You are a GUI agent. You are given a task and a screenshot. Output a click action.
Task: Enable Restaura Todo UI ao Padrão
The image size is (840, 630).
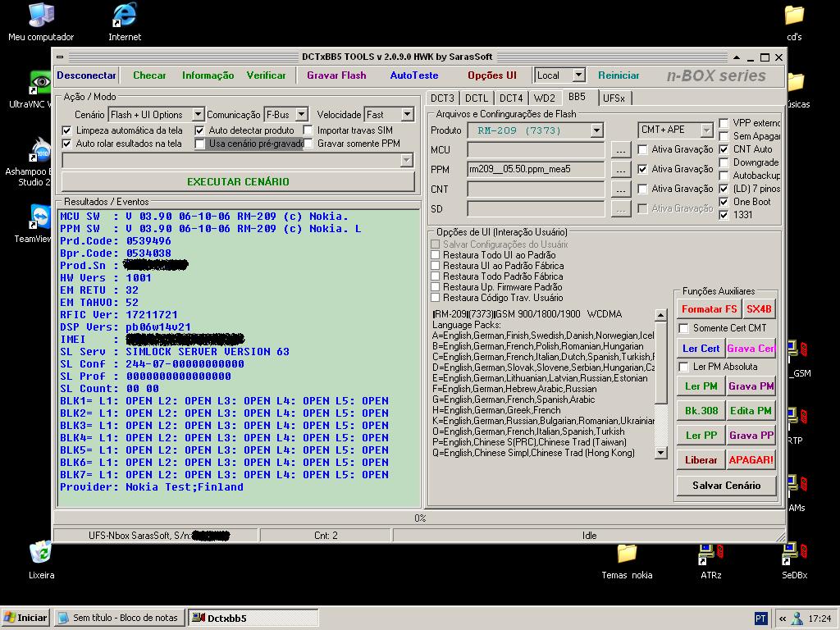[435, 255]
